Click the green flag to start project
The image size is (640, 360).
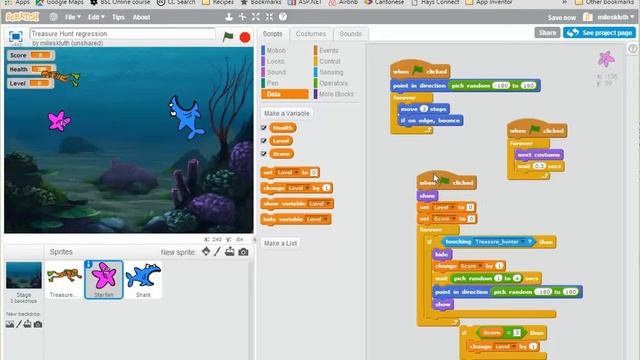pyautogui.click(x=228, y=37)
